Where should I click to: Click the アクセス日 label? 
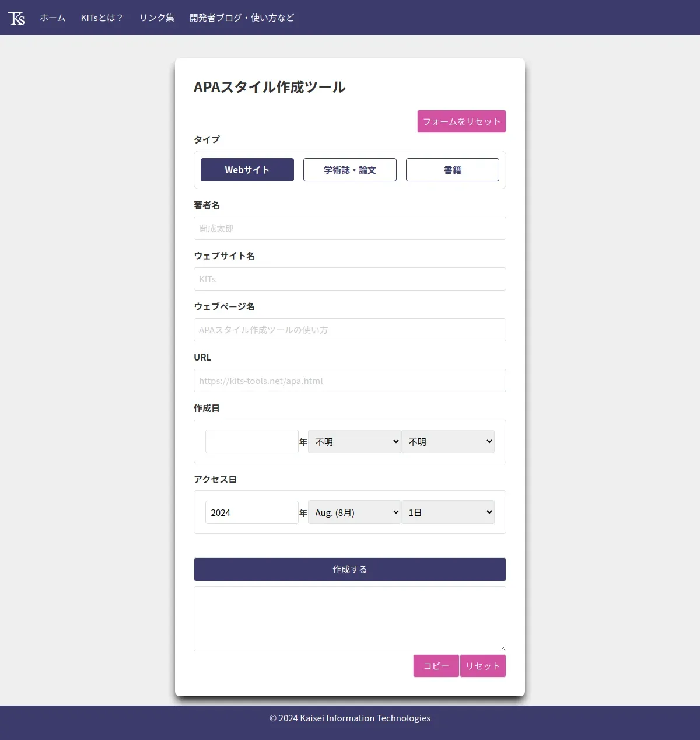215,479
